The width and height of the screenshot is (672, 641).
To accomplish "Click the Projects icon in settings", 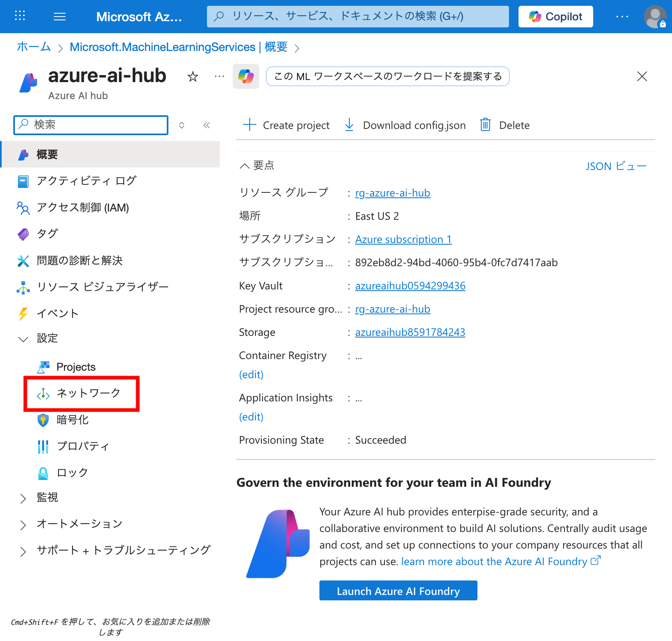I will tap(43, 367).
